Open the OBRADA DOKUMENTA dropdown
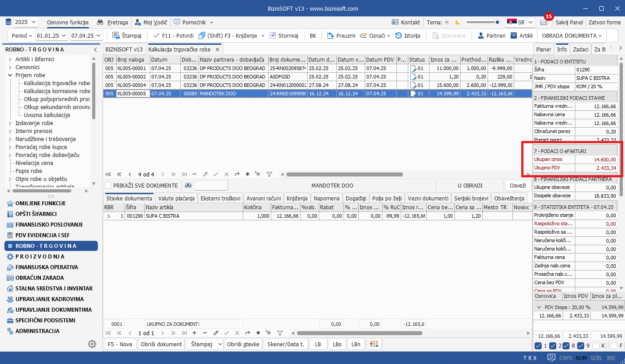The height and width of the screenshot is (364, 625). pyautogui.click(x=572, y=35)
